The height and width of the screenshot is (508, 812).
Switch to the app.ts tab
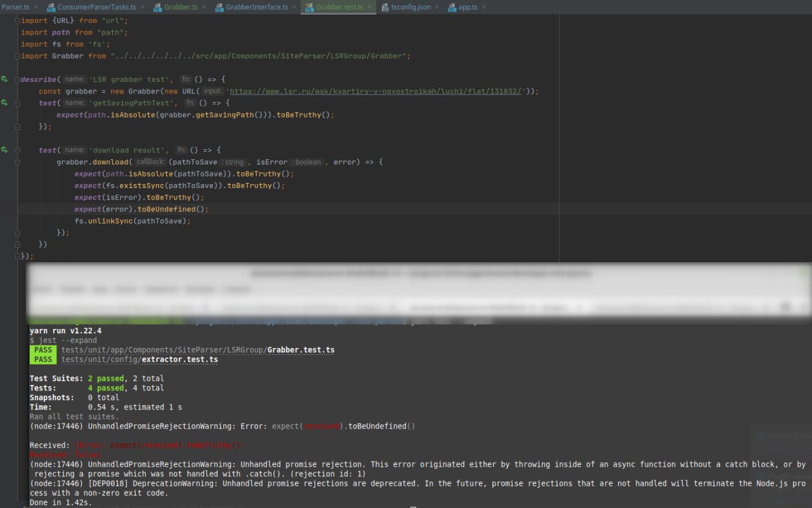click(468, 7)
